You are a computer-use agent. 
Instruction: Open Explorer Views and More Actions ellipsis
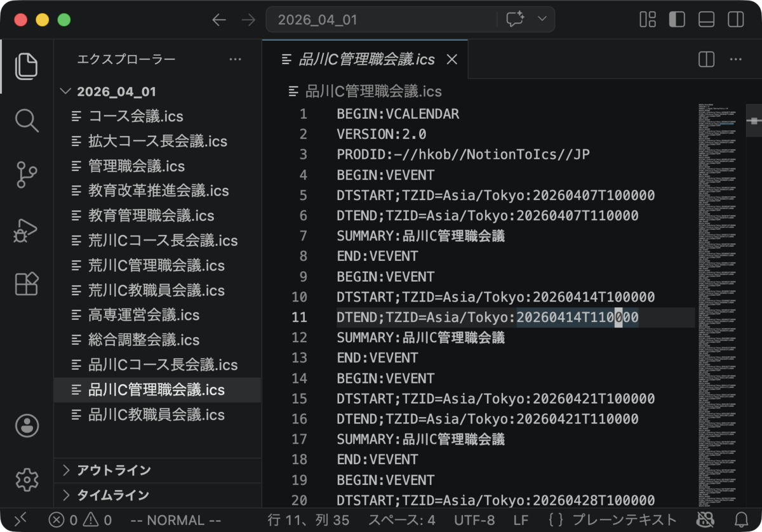(x=235, y=60)
